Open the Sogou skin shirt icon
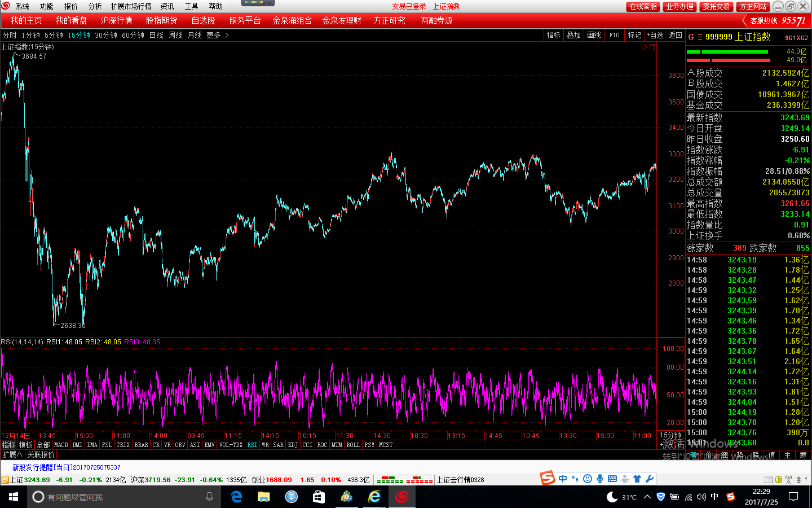This screenshot has width=812, height=508. point(637,479)
